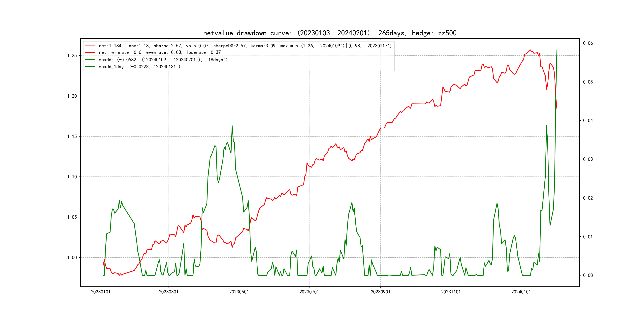Click the 20230301 x-axis date label
Screen dimensions: 644x322
click(x=169, y=292)
